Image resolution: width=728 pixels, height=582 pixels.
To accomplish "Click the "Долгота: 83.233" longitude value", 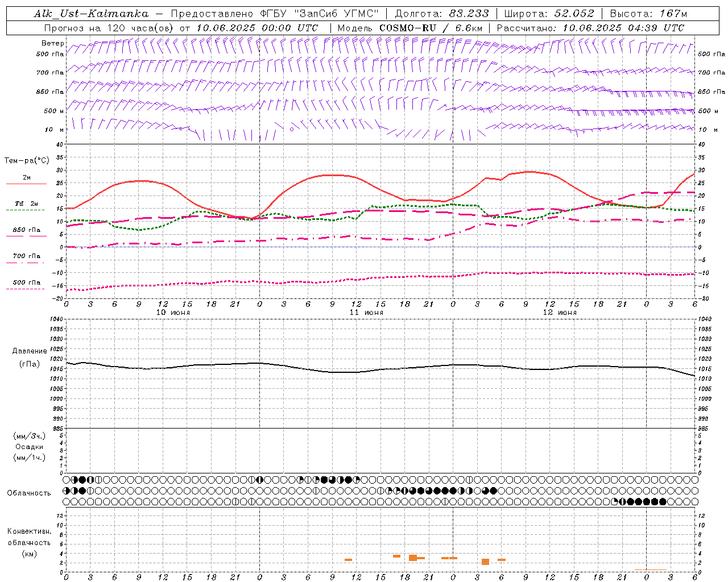I will [442, 14].
